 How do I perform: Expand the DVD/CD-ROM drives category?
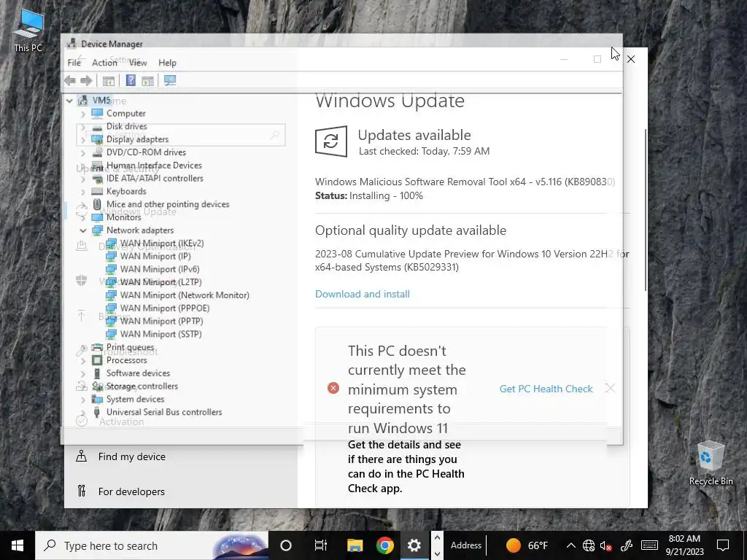83,153
